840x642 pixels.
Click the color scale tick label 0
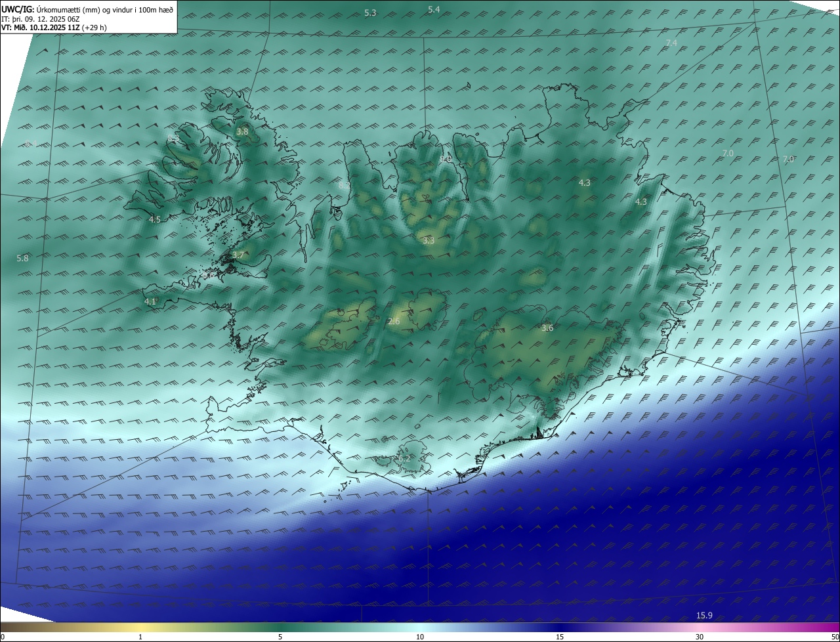point(3,637)
